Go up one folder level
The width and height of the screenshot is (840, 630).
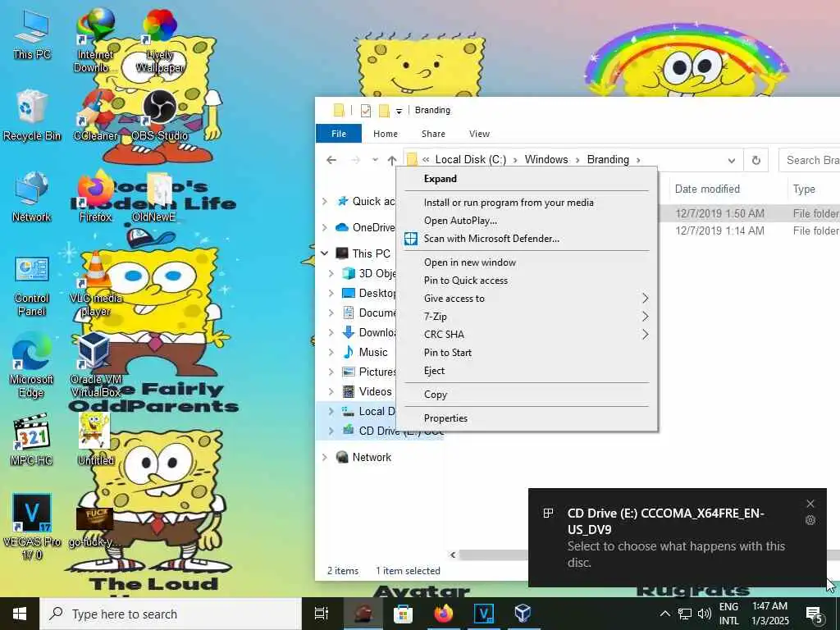pos(392,160)
